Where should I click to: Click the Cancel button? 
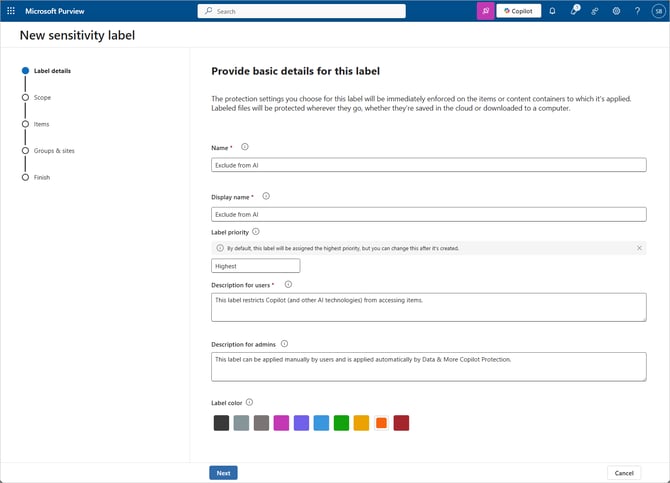[x=624, y=473]
